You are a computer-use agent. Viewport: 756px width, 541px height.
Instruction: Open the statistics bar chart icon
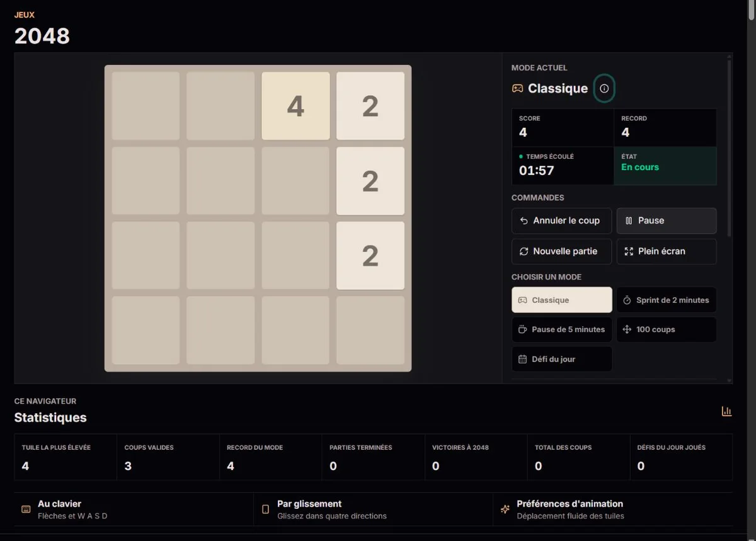(x=726, y=411)
